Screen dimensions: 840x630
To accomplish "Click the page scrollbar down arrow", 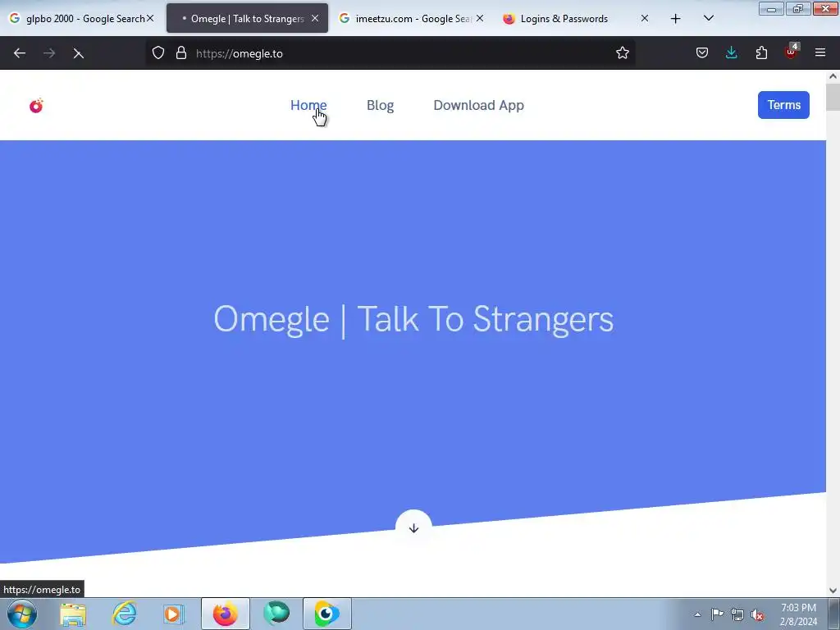I will 833,591.
